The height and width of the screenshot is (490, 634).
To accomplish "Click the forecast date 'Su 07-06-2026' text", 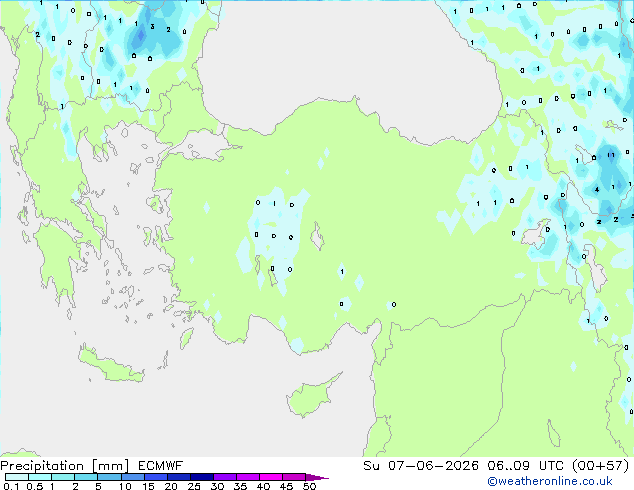I will tap(421, 466).
